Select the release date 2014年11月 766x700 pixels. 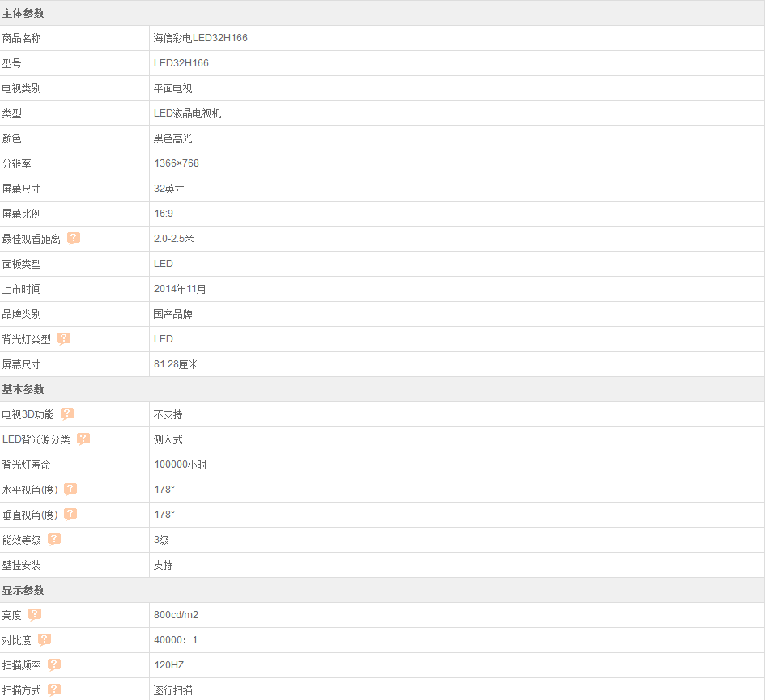click(180, 289)
